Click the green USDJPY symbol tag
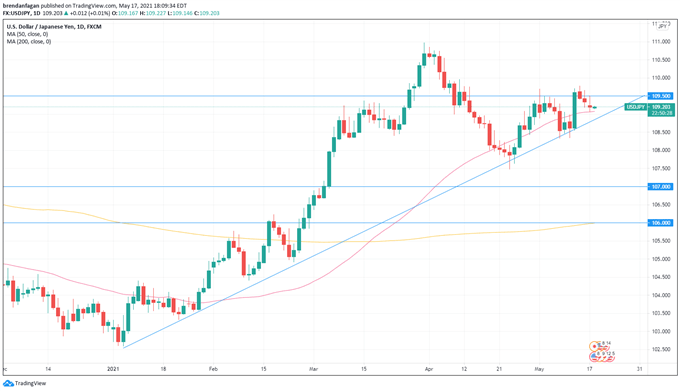This screenshot has height=391, width=680. point(635,107)
